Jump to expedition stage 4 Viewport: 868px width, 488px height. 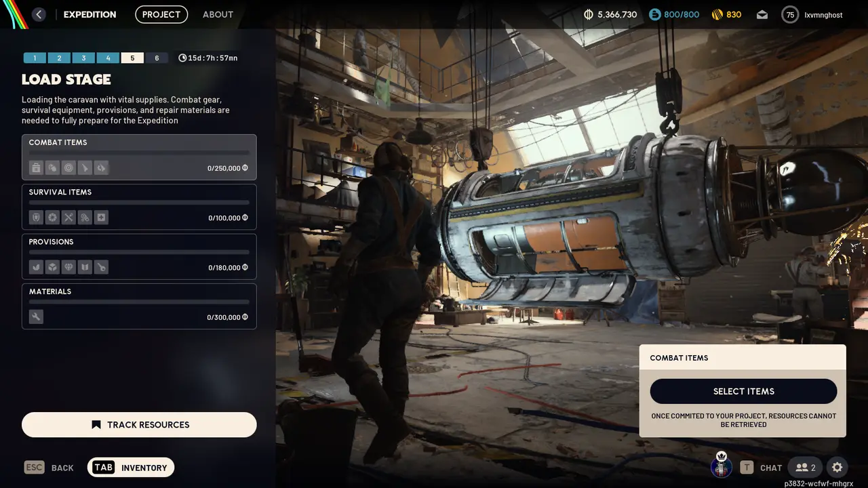coord(108,58)
